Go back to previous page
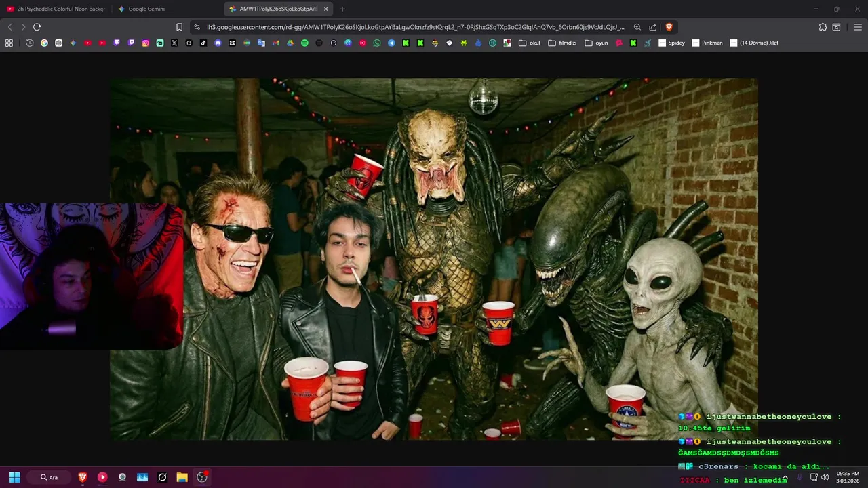868x488 pixels. [x=9, y=27]
